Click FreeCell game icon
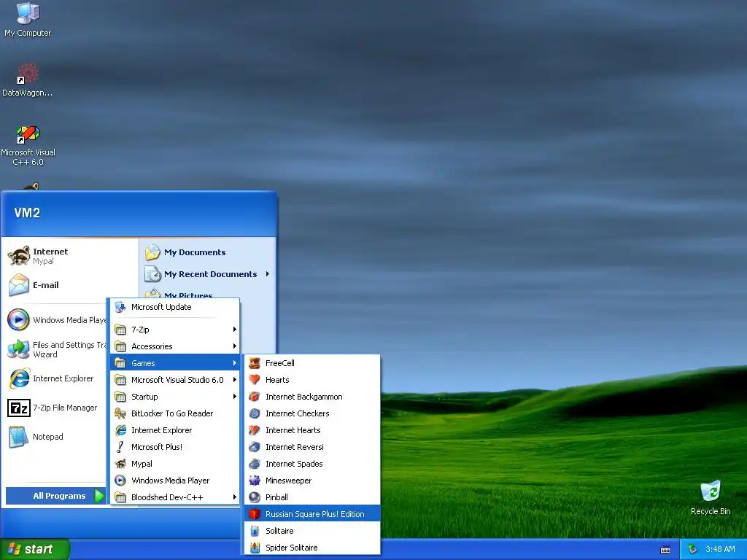The width and height of the screenshot is (747, 560). click(255, 363)
